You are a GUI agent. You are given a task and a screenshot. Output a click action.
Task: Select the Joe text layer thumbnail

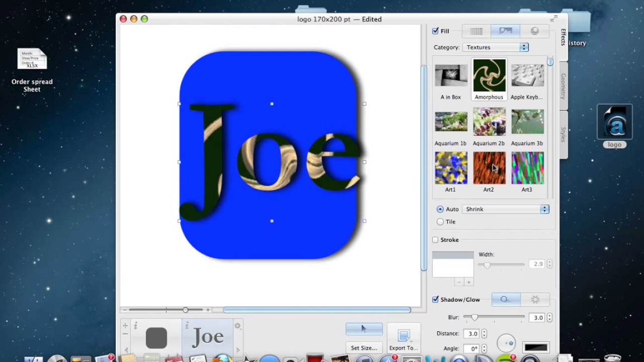[208, 337]
